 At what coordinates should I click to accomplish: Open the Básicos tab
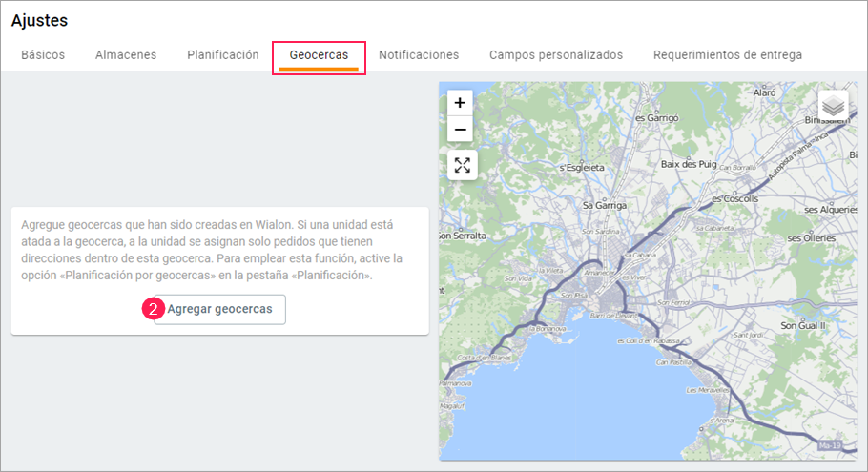pos(43,54)
